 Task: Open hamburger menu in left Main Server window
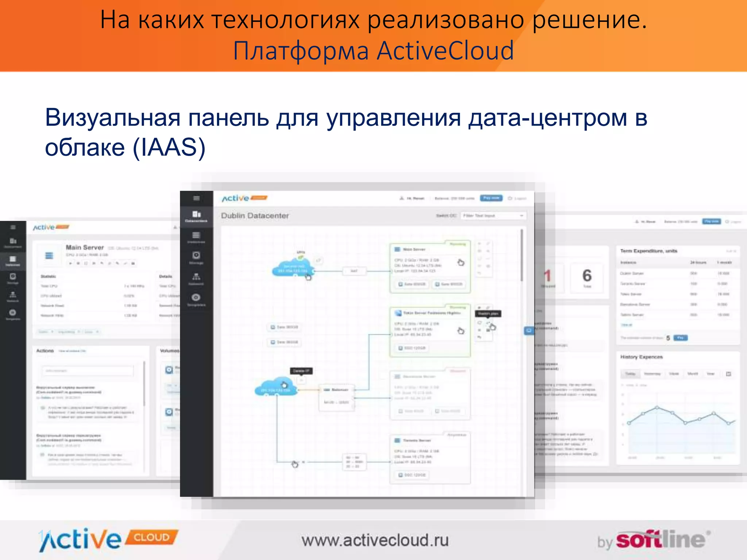[x=13, y=227]
